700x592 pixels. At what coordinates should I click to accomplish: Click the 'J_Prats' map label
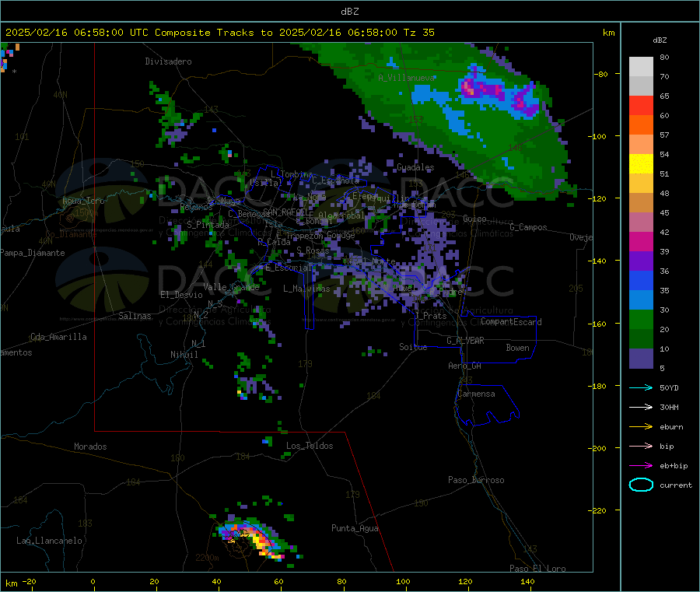[x=430, y=316]
